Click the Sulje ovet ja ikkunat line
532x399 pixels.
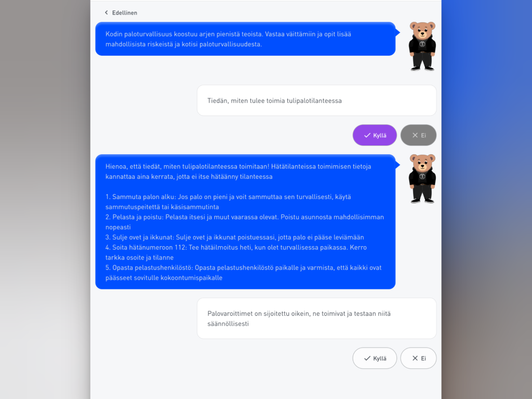click(234, 237)
